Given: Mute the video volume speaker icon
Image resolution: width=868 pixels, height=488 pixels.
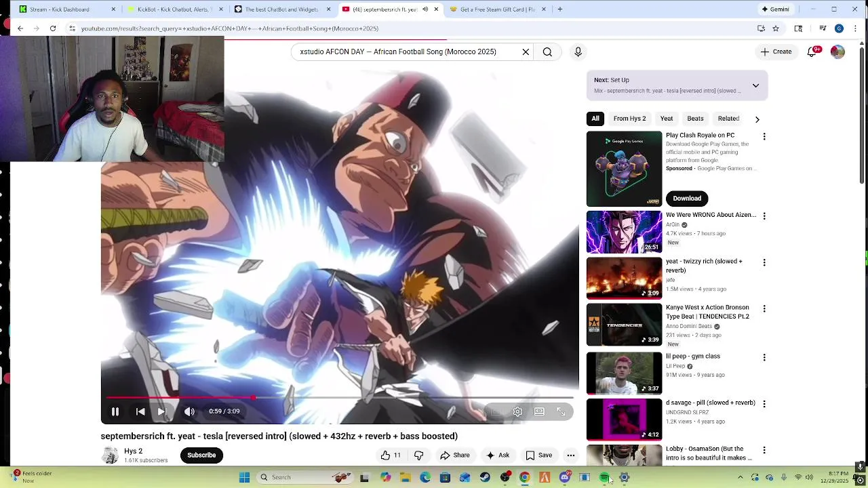Looking at the screenshot, I should coord(189,411).
